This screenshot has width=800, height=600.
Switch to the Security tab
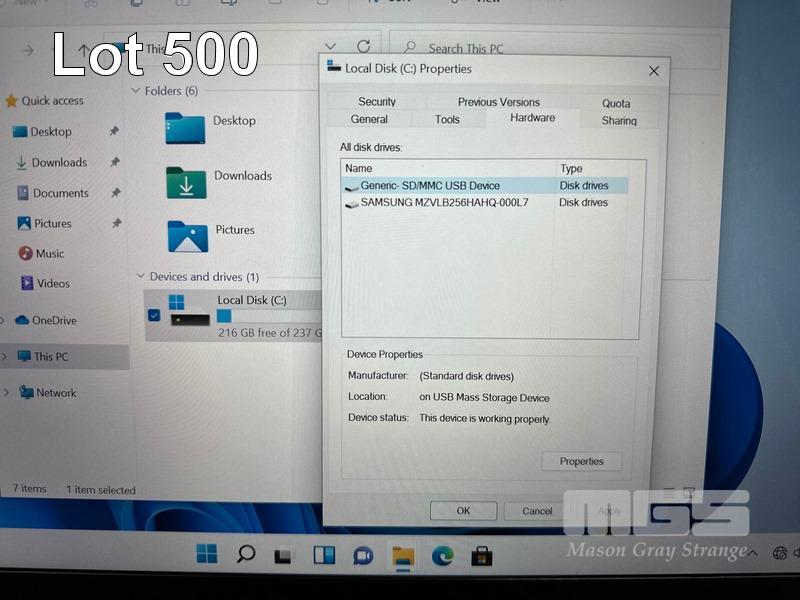(x=377, y=102)
